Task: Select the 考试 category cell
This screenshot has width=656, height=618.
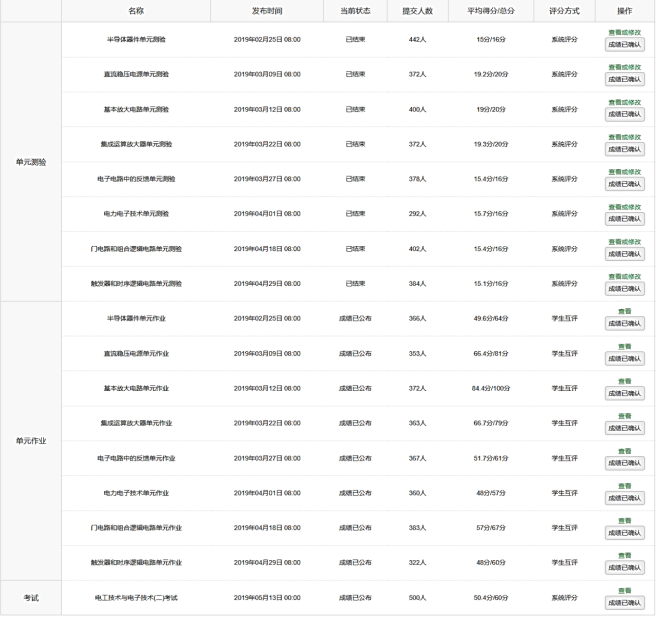Action: (x=31, y=597)
